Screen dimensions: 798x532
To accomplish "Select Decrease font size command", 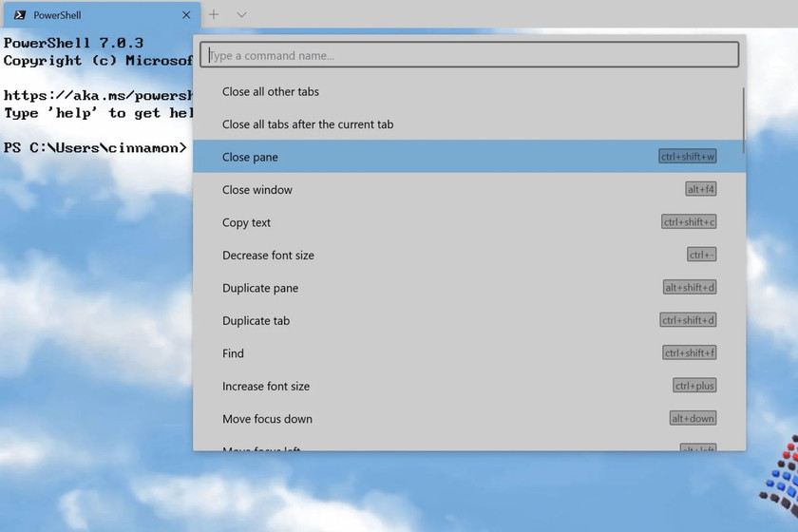I will 469,255.
